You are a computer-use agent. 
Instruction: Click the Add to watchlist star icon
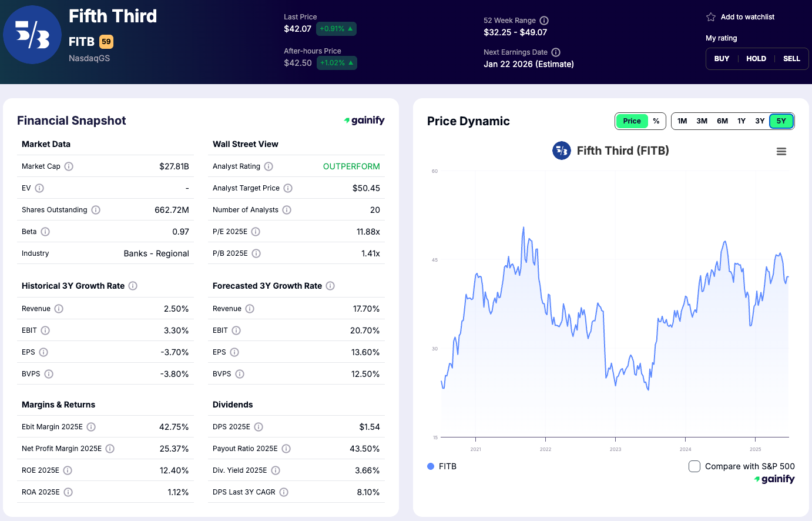712,16
